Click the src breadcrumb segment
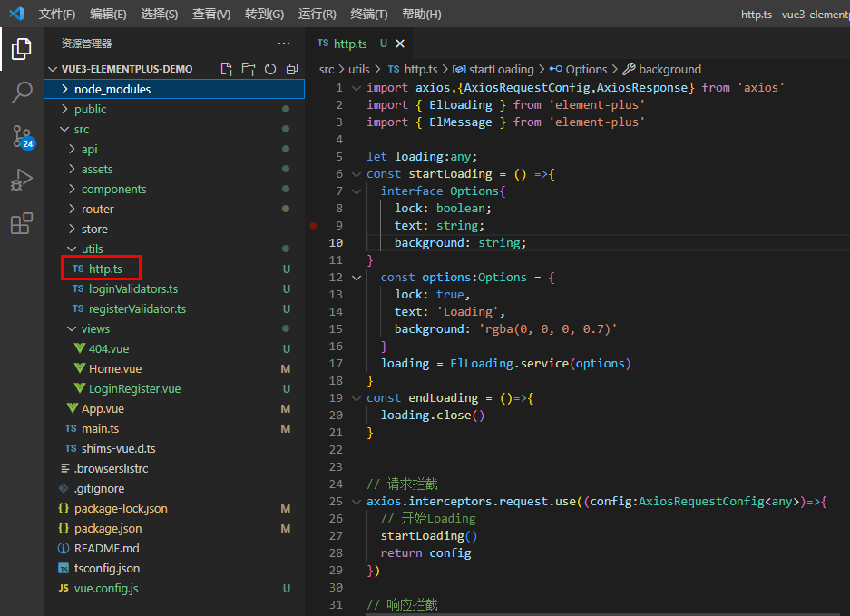Viewport: 850px width, 616px height. click(327, 69)
